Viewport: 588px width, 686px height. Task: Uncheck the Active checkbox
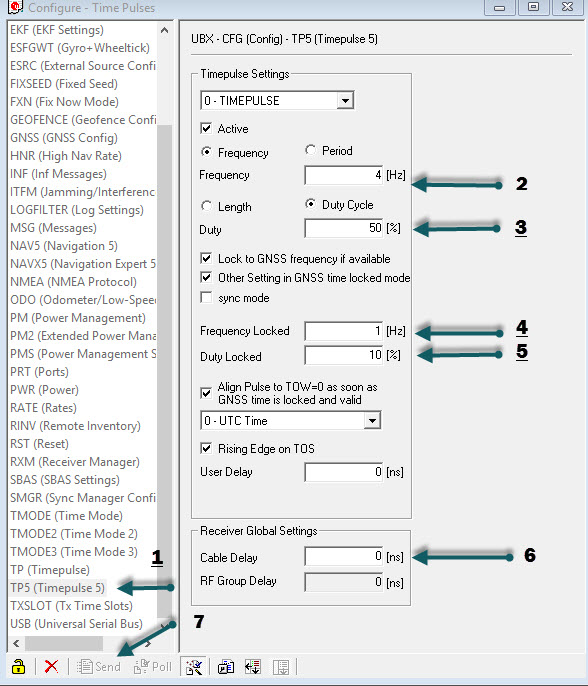(206, 128)
